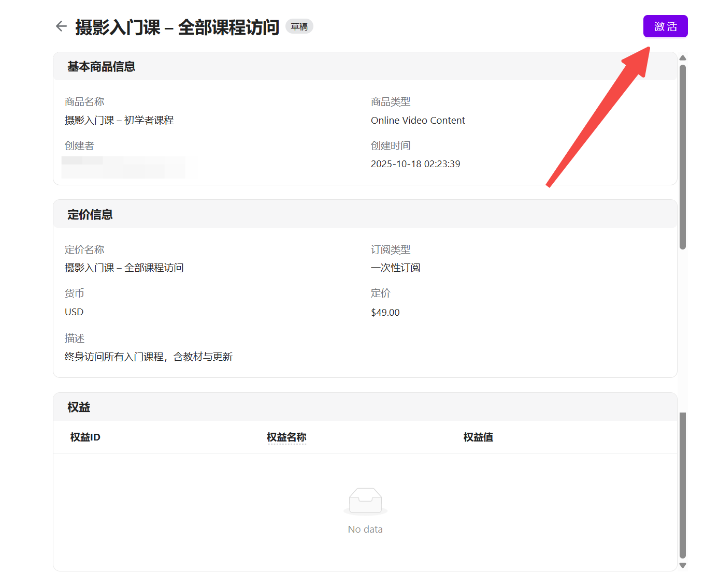Screen dimensions: 719x588
Task: Click the 定价信息 section header
Action: point(90,215)
